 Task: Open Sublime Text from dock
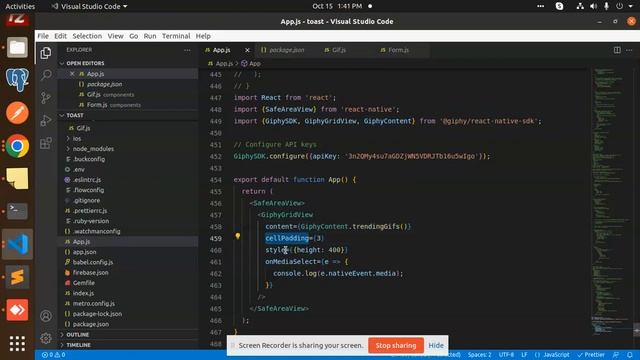(17, 277)
